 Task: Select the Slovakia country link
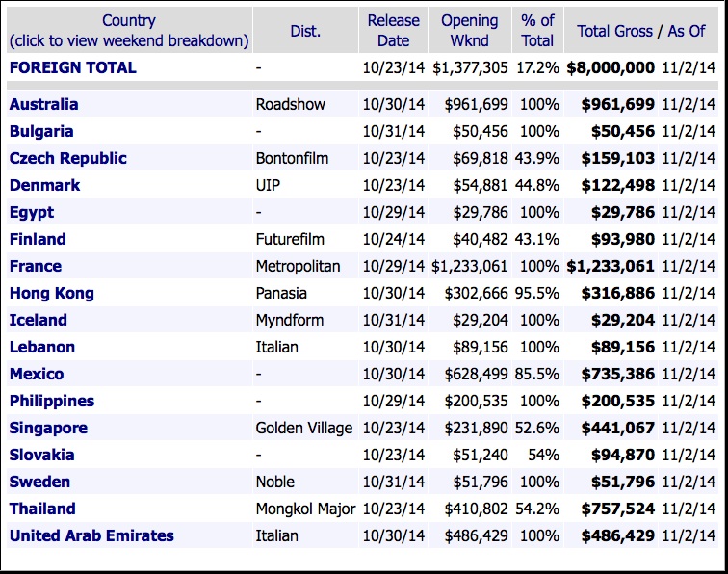(41, 455)
